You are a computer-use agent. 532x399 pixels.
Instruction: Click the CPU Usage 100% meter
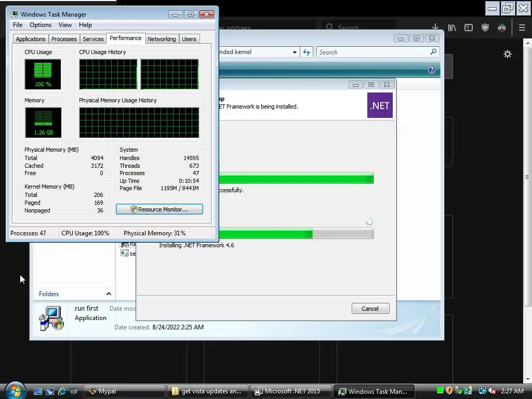pos(43,74)
